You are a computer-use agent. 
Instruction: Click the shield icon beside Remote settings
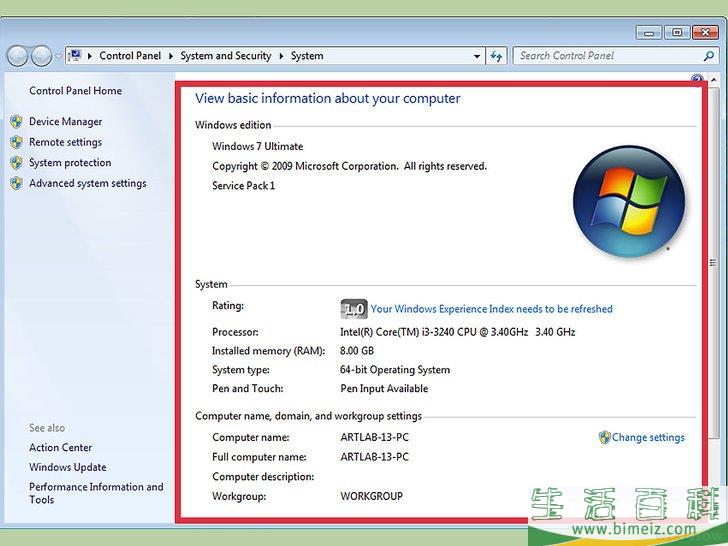tap(16, 142)
